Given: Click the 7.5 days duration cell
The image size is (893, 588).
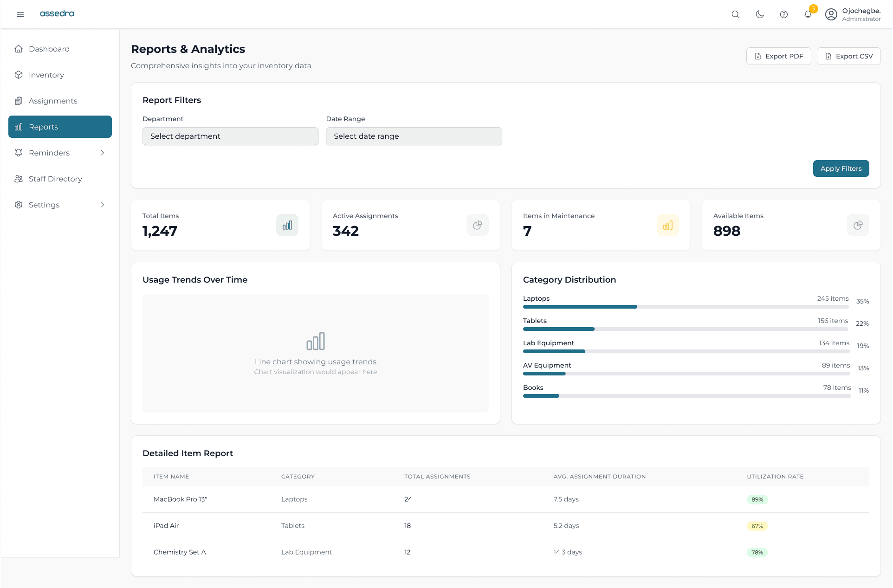Looking at the screenshot, I should coord(566,499).
